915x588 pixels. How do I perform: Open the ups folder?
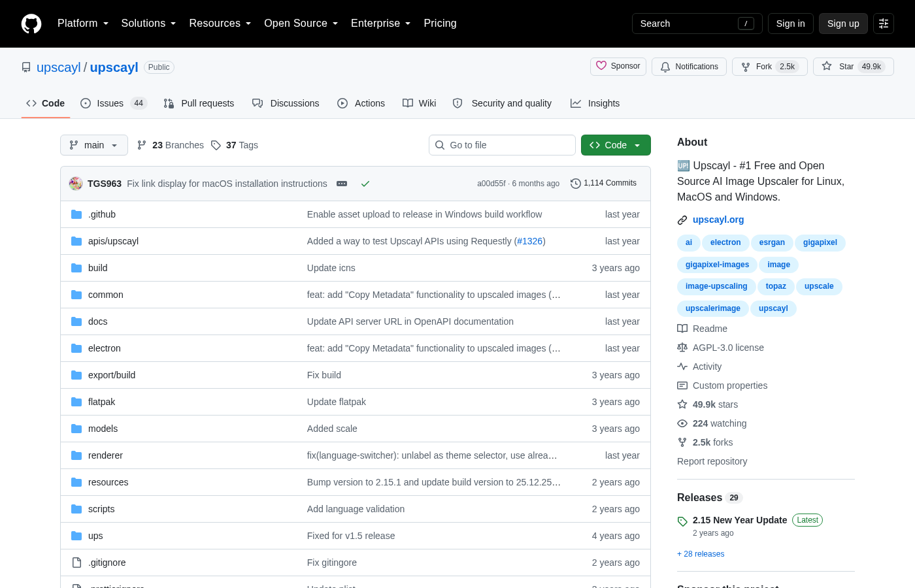pyautogui.click(x=95, y=536)
